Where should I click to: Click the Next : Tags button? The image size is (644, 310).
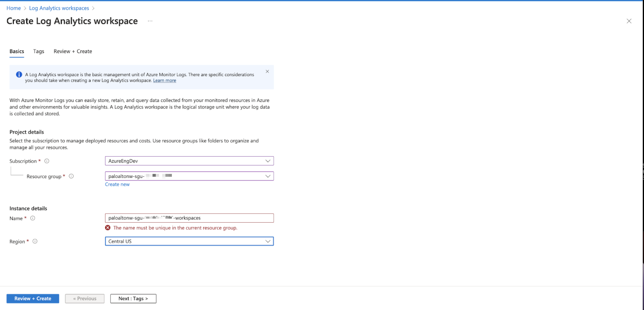tap(133, 299)
